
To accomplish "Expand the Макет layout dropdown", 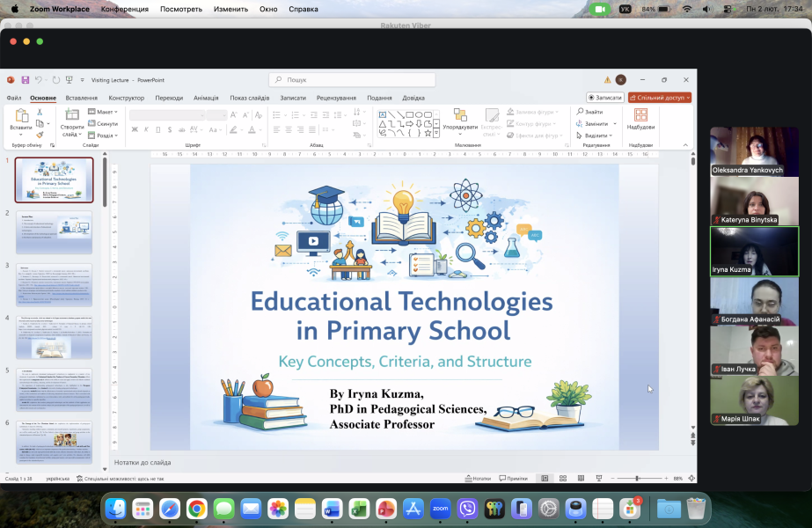I will tap(104, 112).
